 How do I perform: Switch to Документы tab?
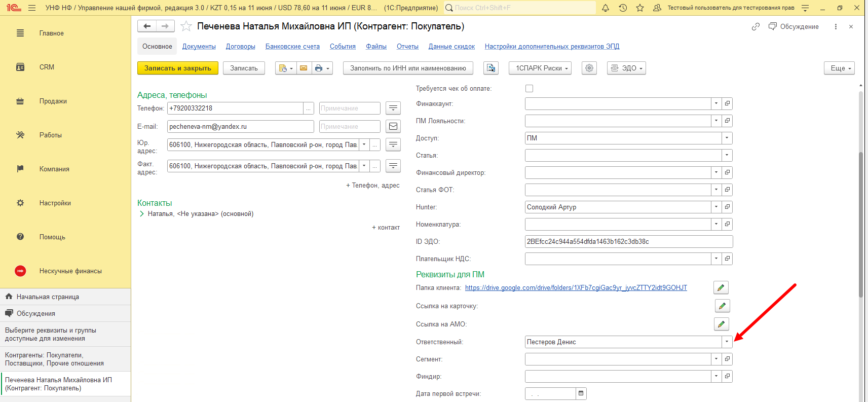coord(199,46)
